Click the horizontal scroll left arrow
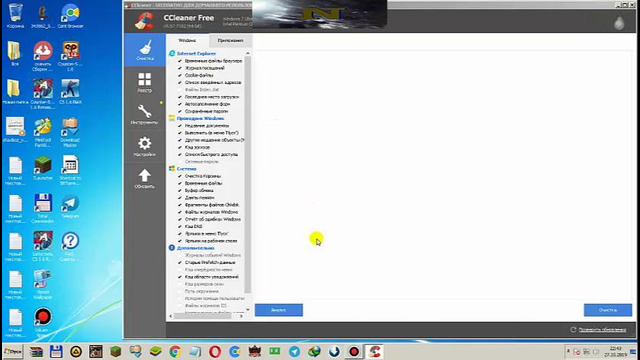640x360 pixels. tap(171, 316)
